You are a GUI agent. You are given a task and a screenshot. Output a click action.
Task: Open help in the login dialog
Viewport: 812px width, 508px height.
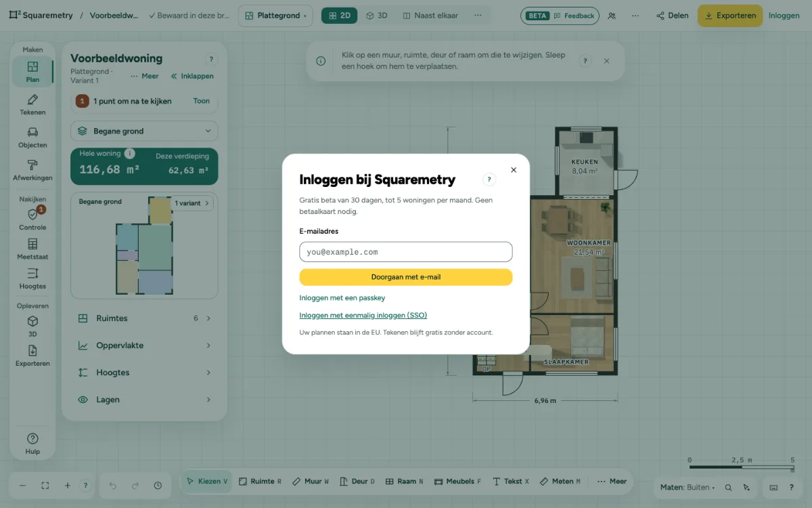click(490, 179)
